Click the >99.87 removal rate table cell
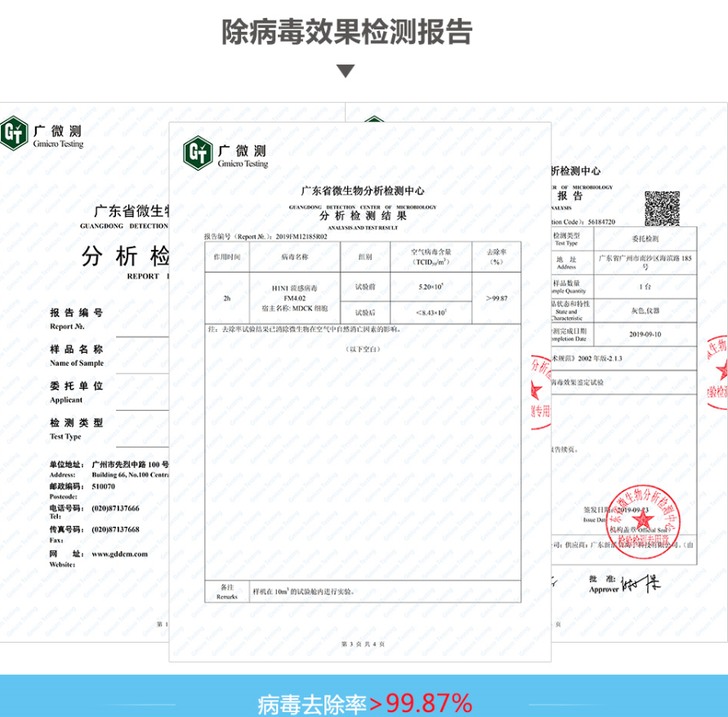Screen dimensions: 728x717 tap(497, 298)
